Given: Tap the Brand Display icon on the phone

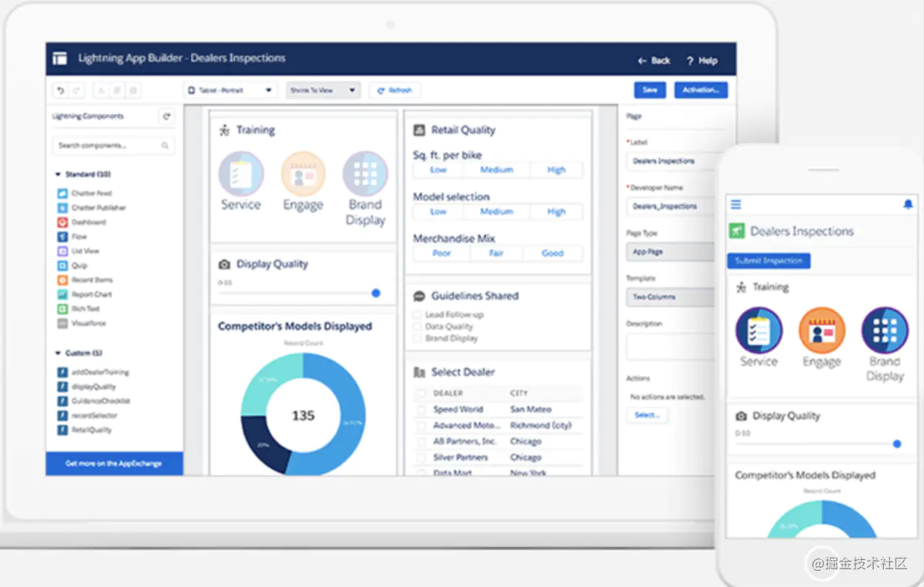Looking at the screenshot, I should (885, 330).
